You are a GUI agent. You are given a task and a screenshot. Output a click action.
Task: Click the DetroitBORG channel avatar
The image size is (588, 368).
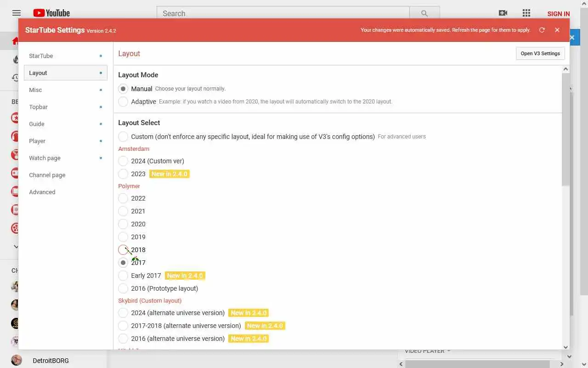click(17, 360)
